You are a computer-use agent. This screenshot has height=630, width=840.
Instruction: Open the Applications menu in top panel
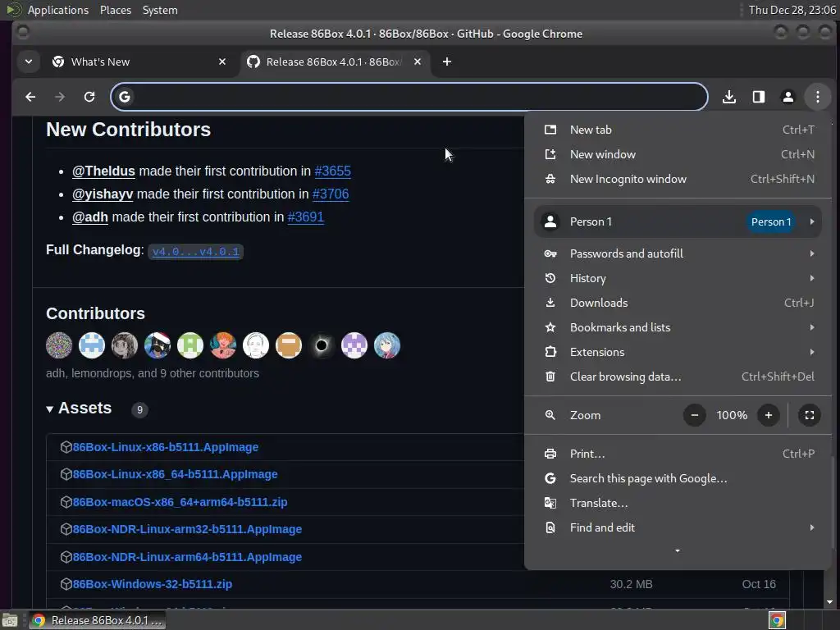coord(58,10)
